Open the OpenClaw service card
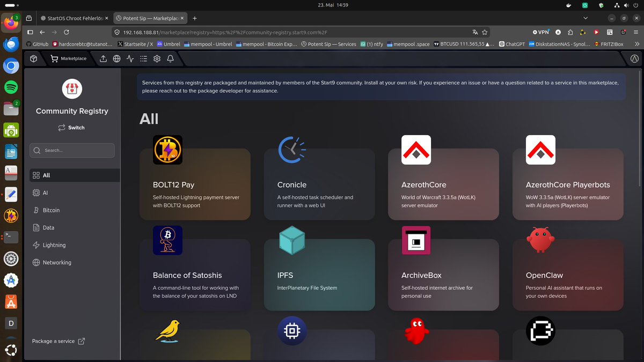This screenshot has height=362, width=644. click(x=568, y=275)
